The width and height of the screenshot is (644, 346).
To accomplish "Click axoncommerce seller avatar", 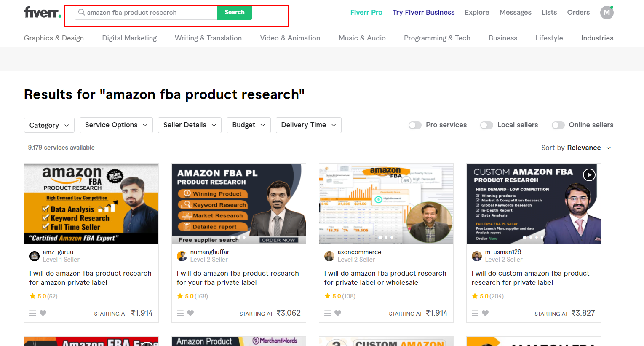I will tap(329, 256).
